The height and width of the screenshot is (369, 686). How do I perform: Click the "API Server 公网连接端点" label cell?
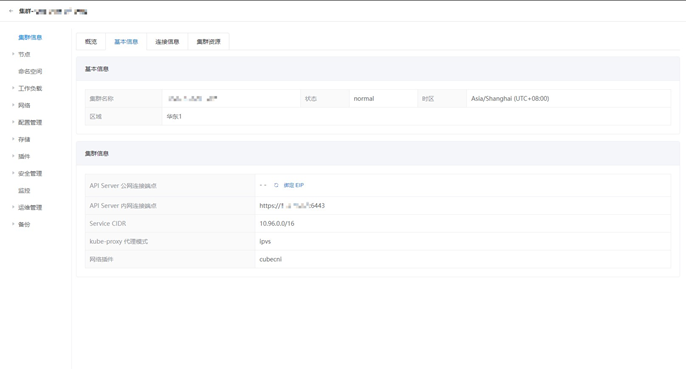coord(170,186)
